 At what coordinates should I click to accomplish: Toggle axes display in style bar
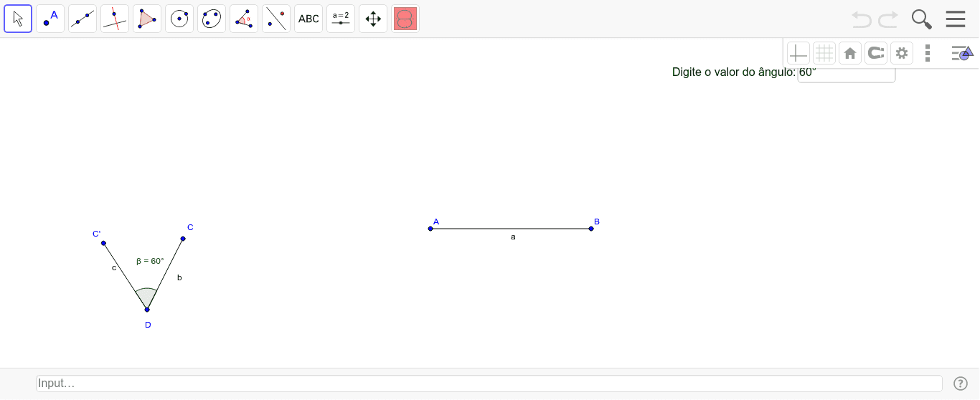[798, 53]
